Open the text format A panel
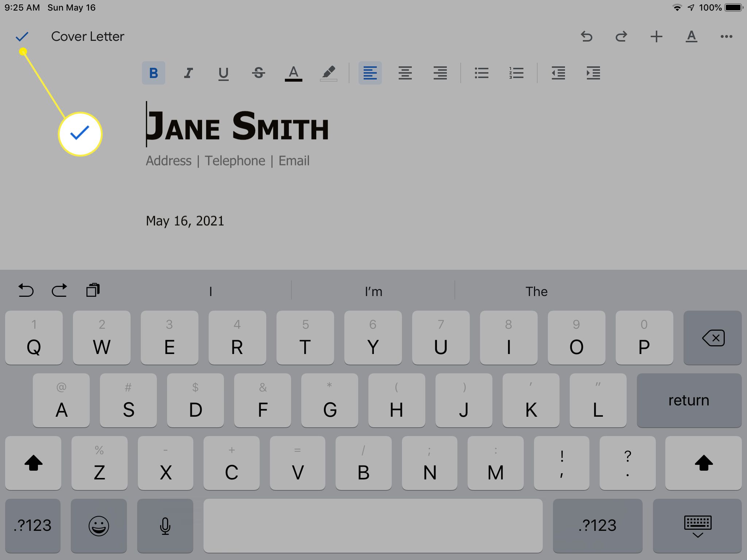 point(691,36)
